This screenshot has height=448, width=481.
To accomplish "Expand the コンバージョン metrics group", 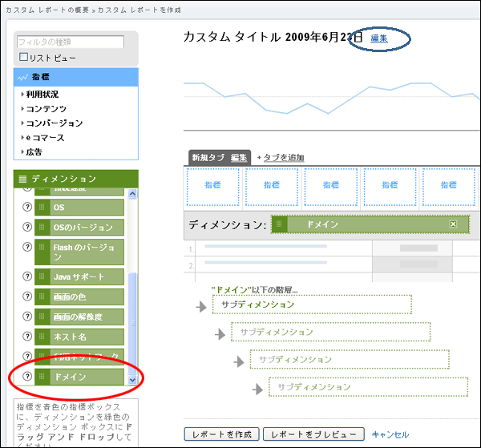I will pyautogui.click(x=52, y=123).
